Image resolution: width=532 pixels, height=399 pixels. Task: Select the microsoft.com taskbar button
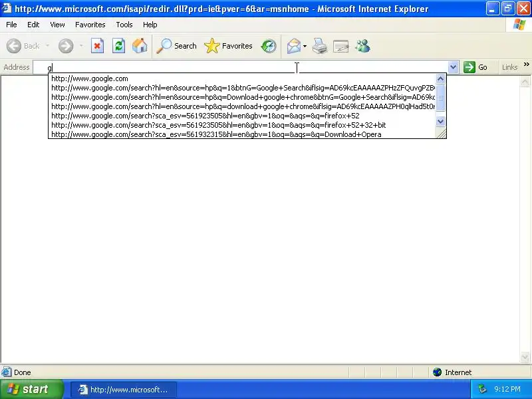click(x=124, y=390)
